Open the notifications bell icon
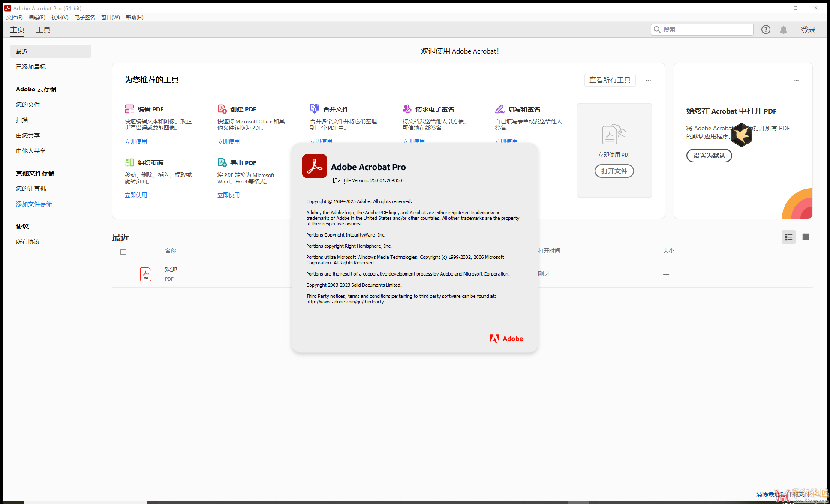 (x=783, y=30)
